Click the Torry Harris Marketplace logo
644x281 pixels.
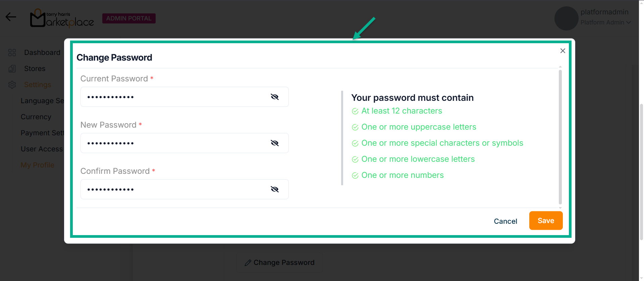(x=62, y=18)
